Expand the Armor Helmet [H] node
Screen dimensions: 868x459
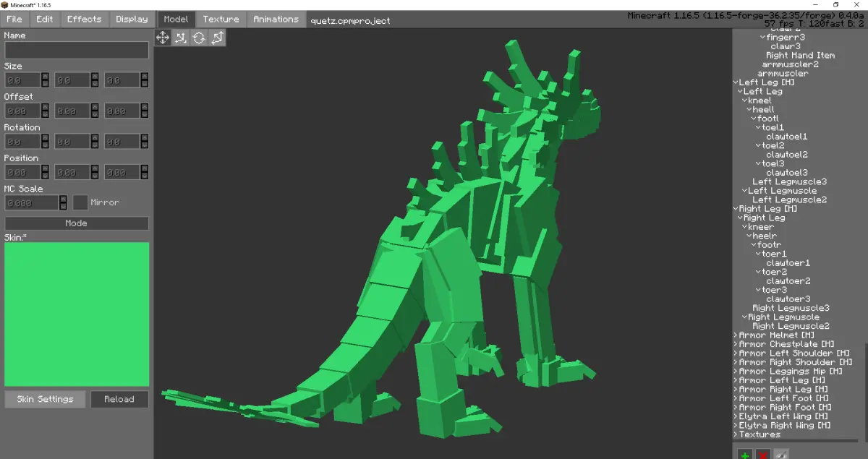[x=736, y=335]
